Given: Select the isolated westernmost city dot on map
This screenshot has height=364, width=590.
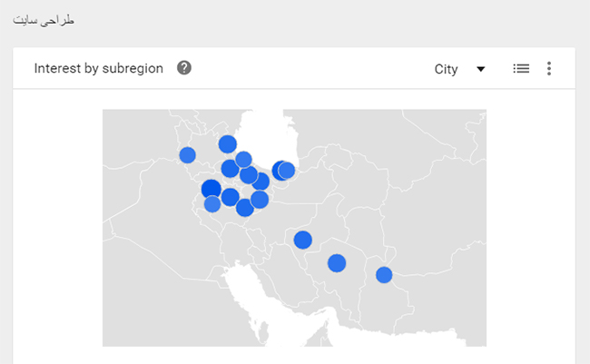Looking at the screenshot, I should pyautogui.click(x=187, y=154).
